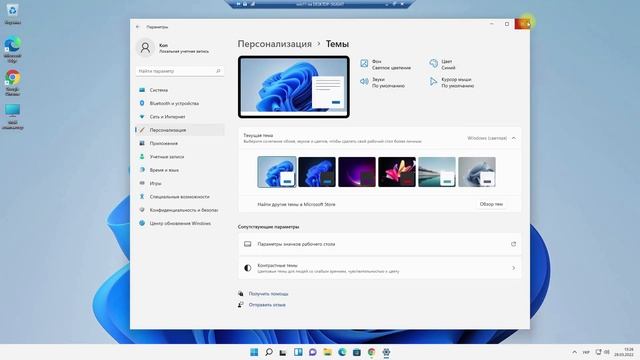Click the settings search field

click(x=180, y=71)
